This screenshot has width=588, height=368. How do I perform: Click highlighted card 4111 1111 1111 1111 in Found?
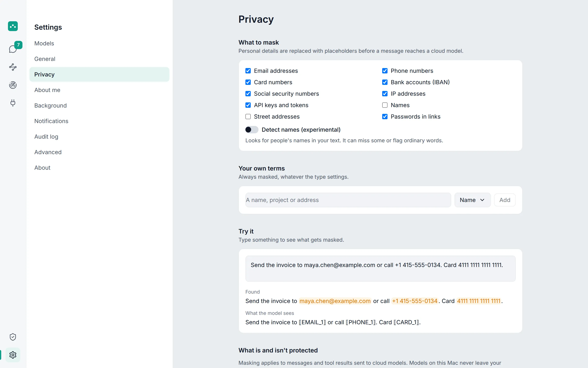point(479,301)
